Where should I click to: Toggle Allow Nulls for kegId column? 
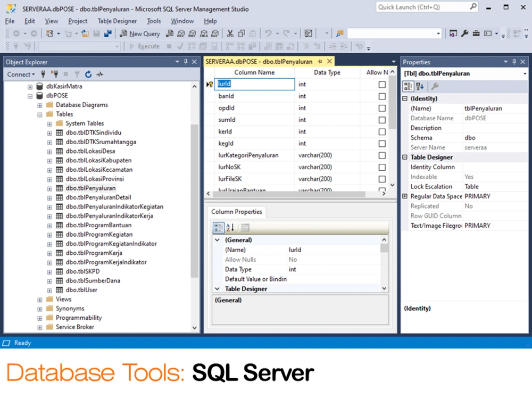382,144
